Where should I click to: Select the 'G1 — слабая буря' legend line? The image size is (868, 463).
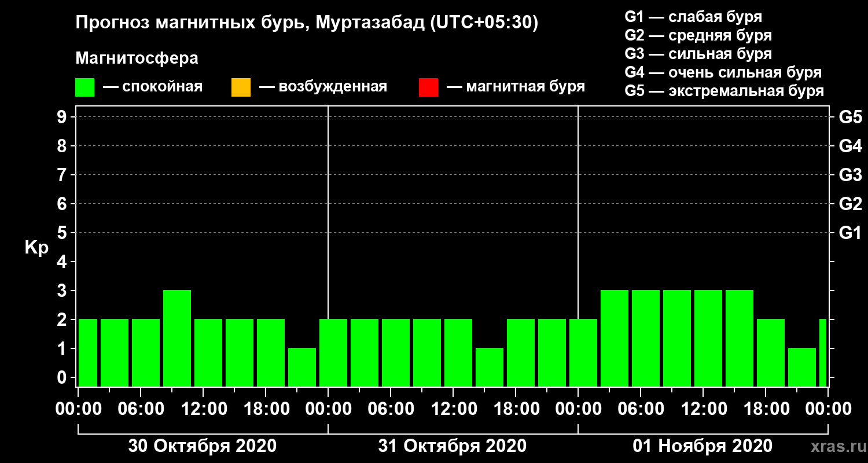click(693, 17)
